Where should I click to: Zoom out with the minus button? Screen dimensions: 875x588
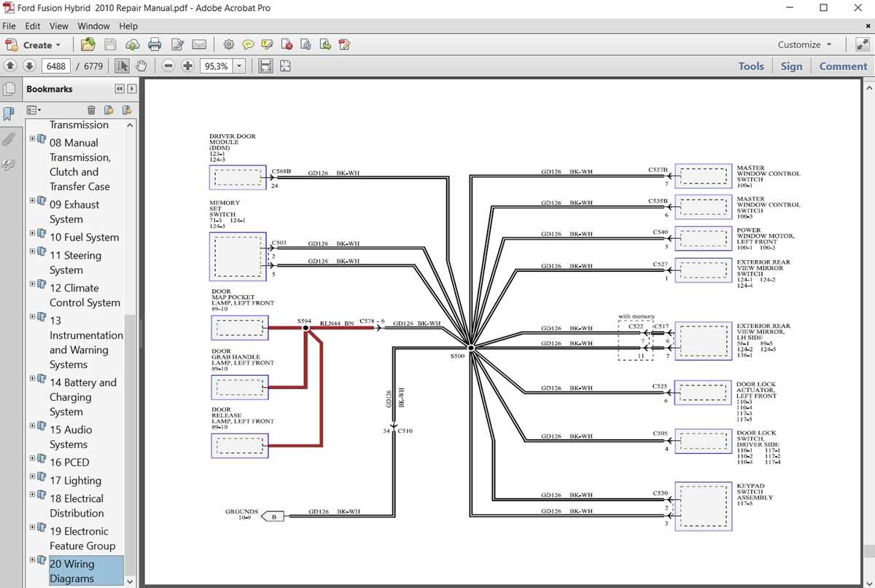[168, 66]
